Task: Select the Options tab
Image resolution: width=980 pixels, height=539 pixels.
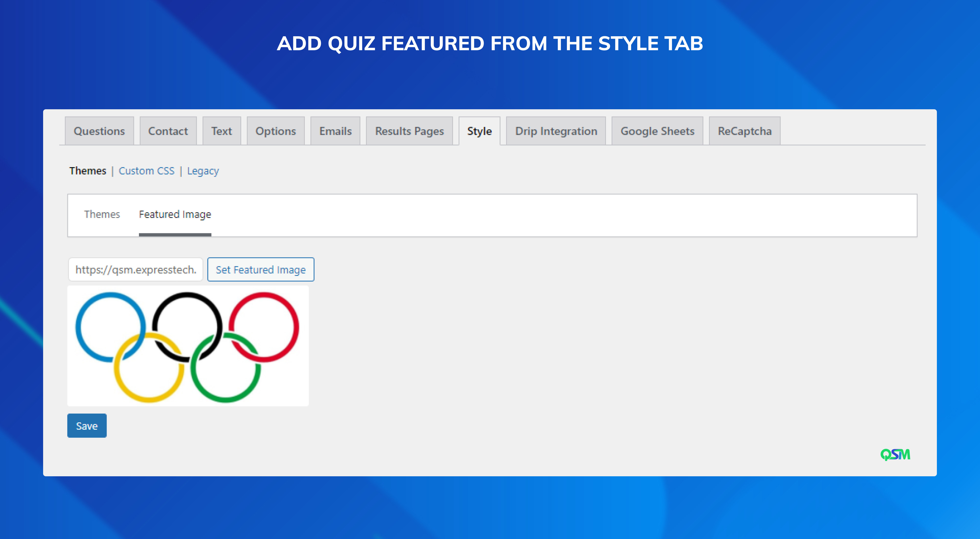Action: 275,131
